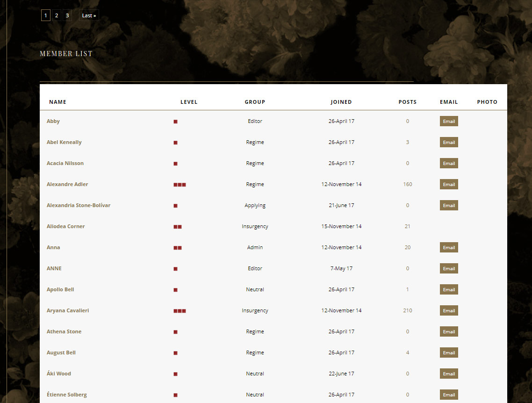Open Abel Keneally's profile
532x403 pixels.
[x=64, y=142]
